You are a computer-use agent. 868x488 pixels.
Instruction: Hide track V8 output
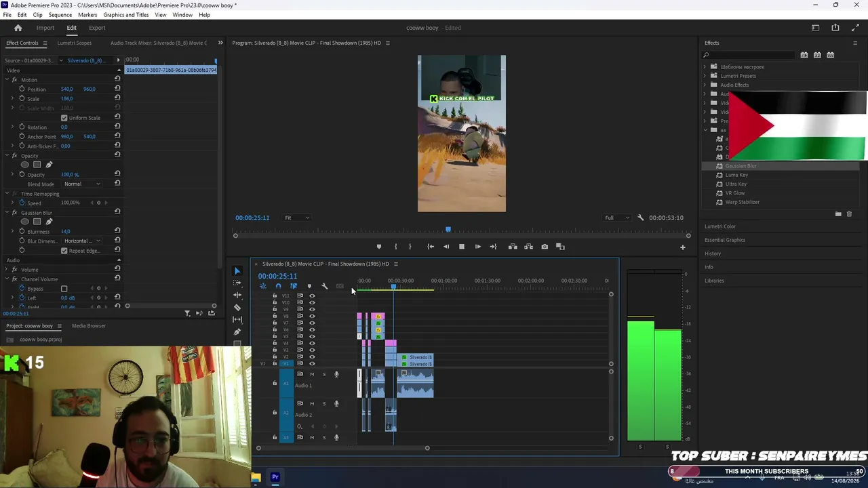click(x=312, y=316)
